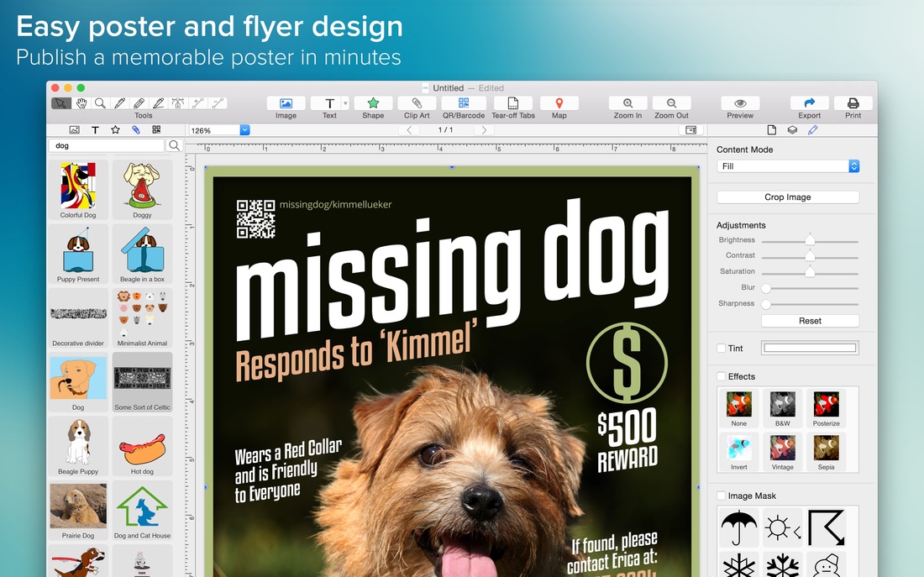The height and width of the screenshot is (577, 924).
Task: Select the arrow selection tool
Action: (x=61, y=103)
